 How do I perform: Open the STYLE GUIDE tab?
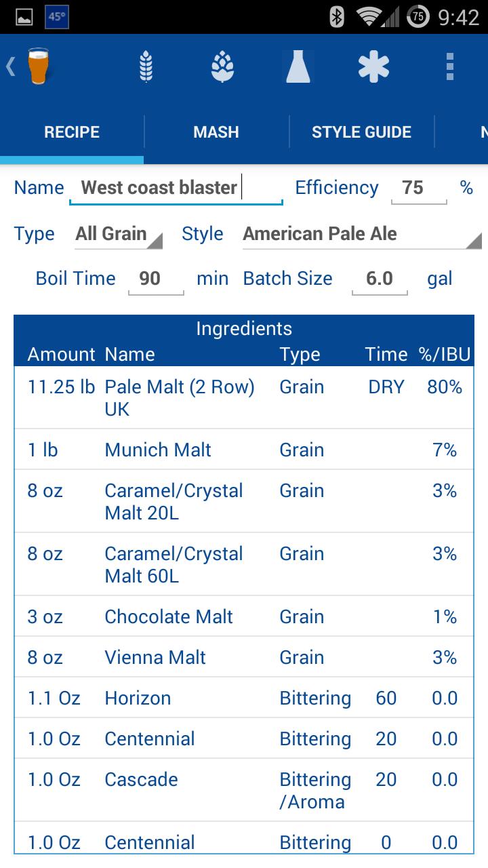361,132
